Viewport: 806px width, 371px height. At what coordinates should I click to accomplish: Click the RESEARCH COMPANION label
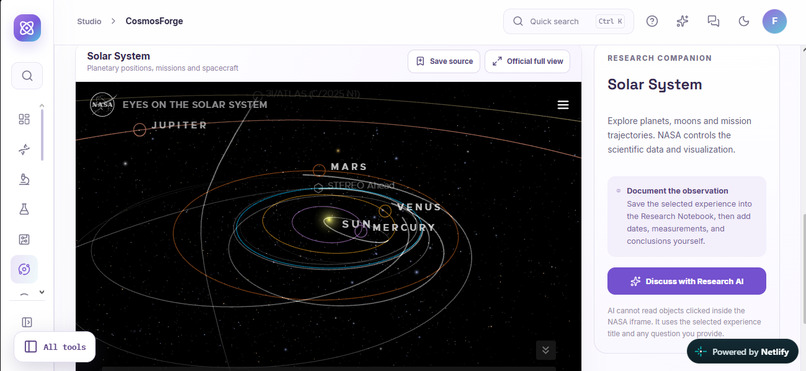point(660,58)
